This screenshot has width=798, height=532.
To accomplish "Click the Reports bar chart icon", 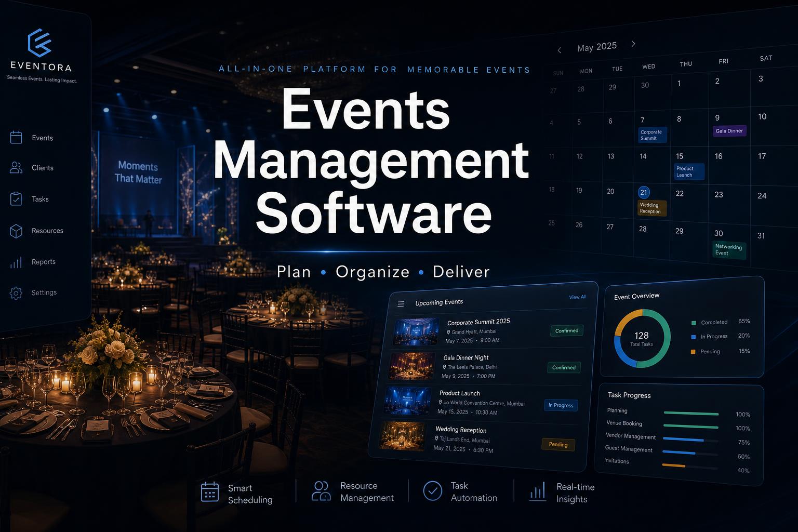I will (16, 262).
